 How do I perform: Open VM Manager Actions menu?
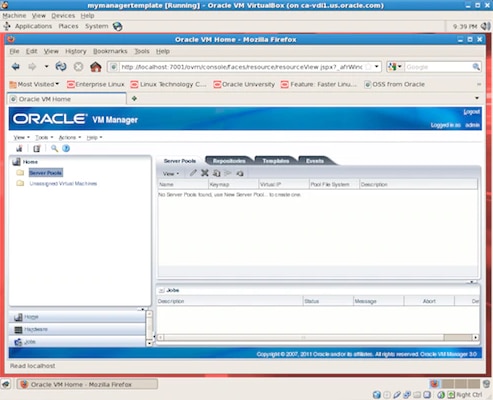[70, 137]
